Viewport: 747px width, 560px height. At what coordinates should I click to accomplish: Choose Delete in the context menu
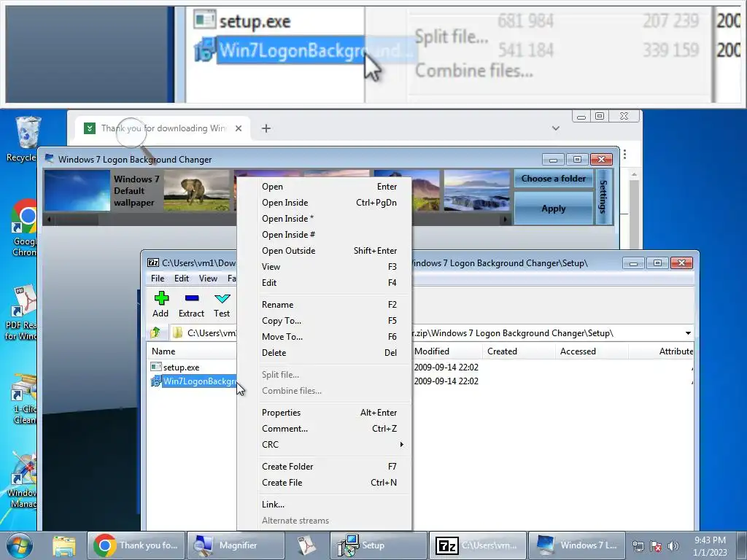pyautogui.click(x=325, y=353)
